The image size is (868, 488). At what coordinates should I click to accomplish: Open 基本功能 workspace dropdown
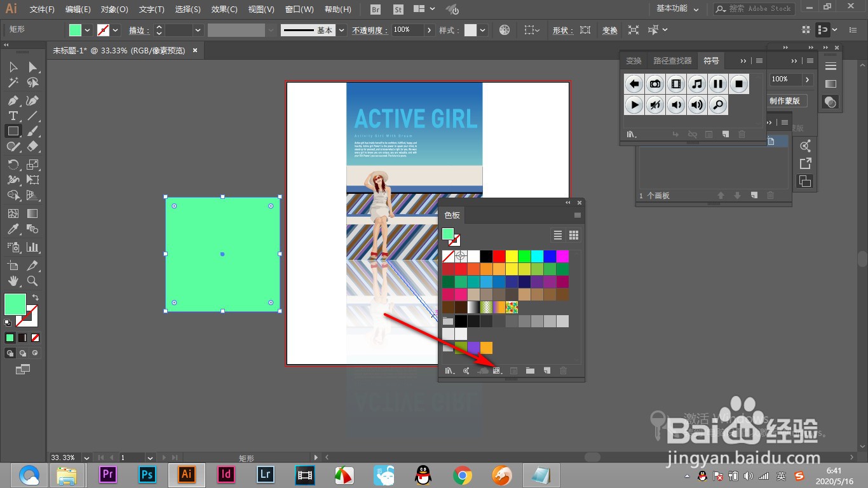pos(678,9)
